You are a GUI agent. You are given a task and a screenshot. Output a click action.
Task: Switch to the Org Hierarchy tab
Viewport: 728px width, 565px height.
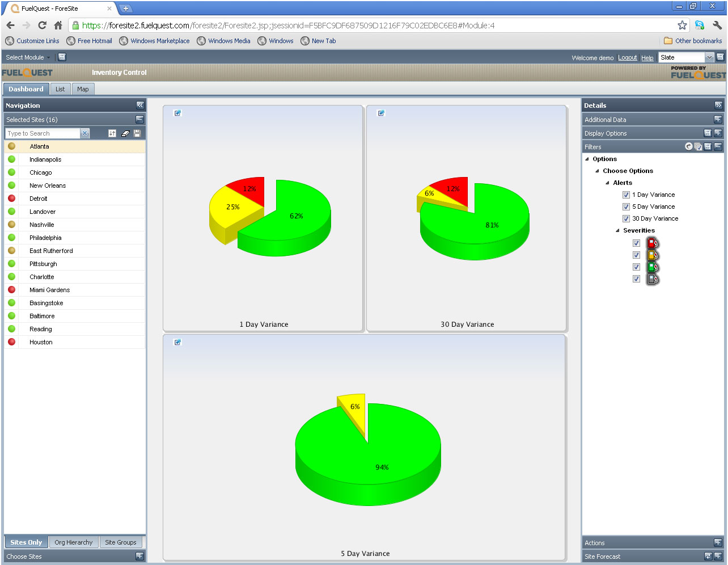74,542
